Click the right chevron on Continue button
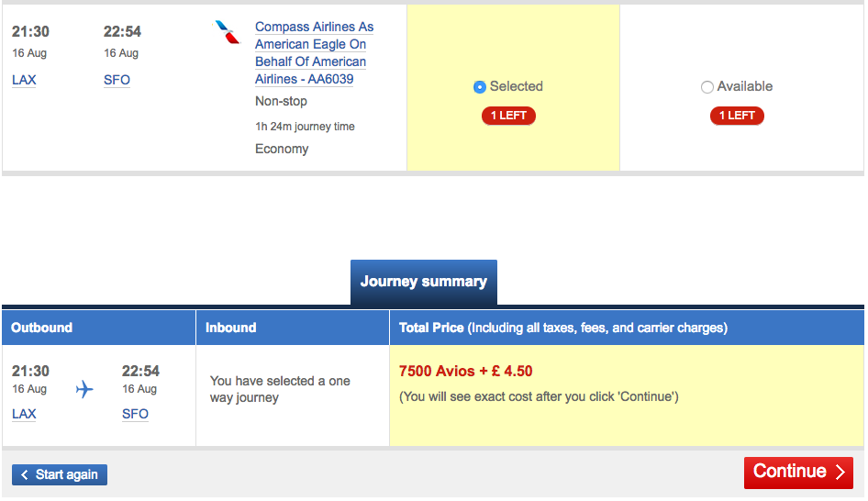The height and width of the screenshot is (501, 868). point(840,473)
